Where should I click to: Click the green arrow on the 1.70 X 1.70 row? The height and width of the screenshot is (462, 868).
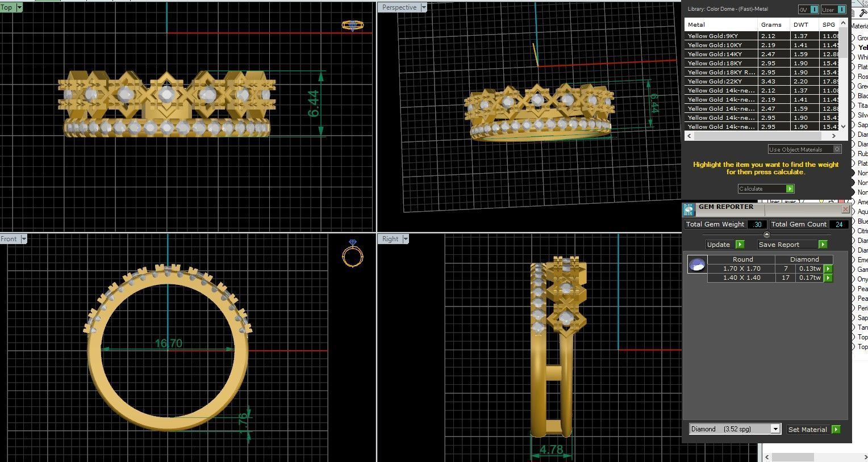(x=828, y=268)
